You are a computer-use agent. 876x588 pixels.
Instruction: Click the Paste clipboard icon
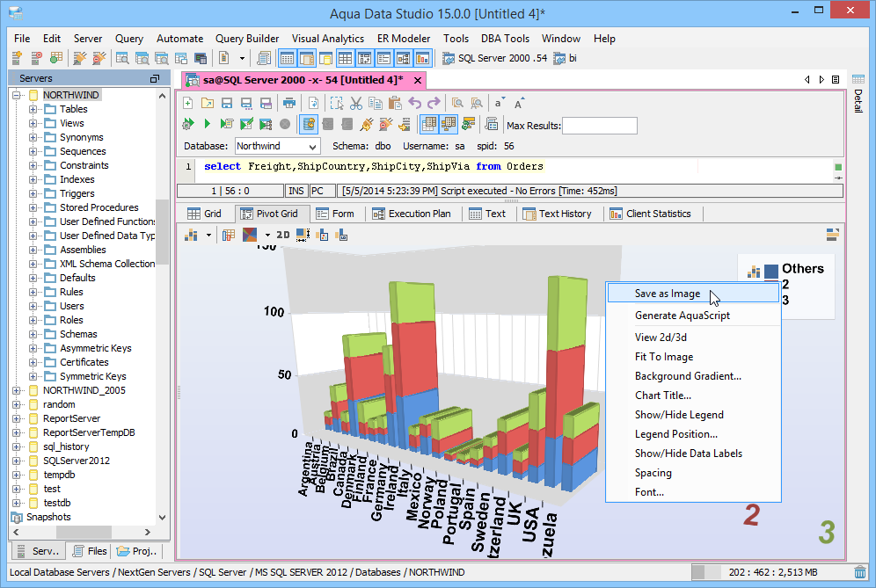[x=394, y=103]
